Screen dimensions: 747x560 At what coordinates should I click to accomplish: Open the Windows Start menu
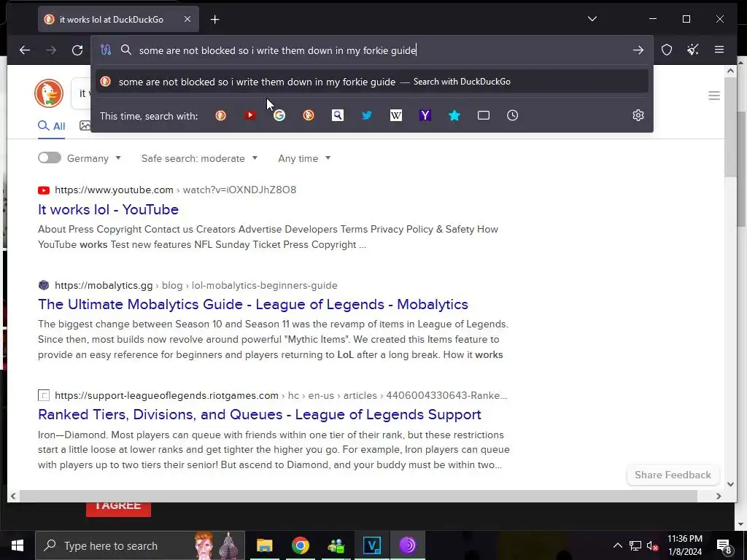(x=18, y=545)
